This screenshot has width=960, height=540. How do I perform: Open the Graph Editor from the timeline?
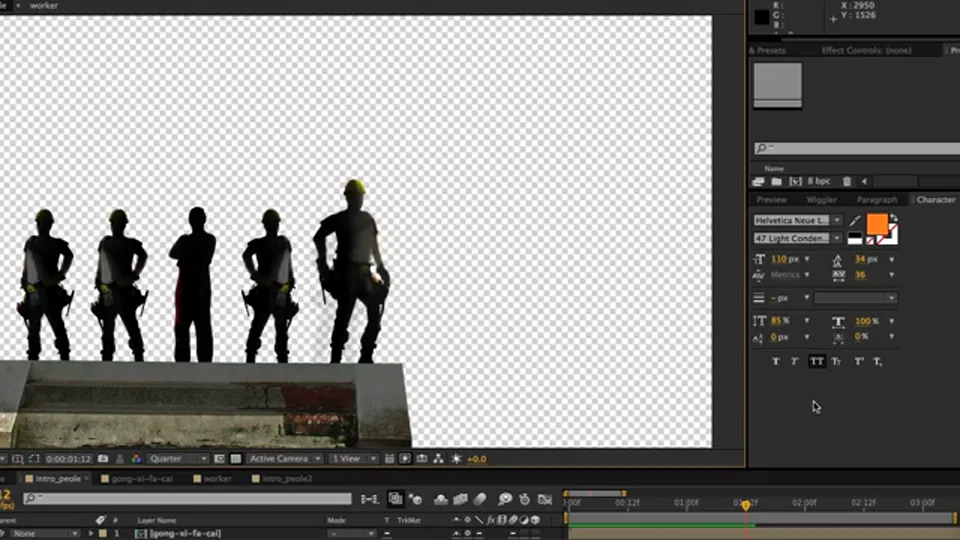[545, 500]
